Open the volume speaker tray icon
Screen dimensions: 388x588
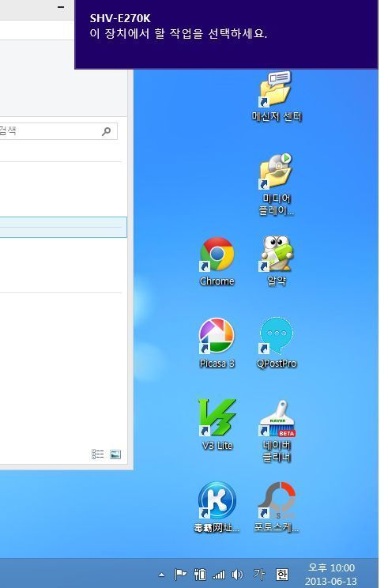point(237,574)
